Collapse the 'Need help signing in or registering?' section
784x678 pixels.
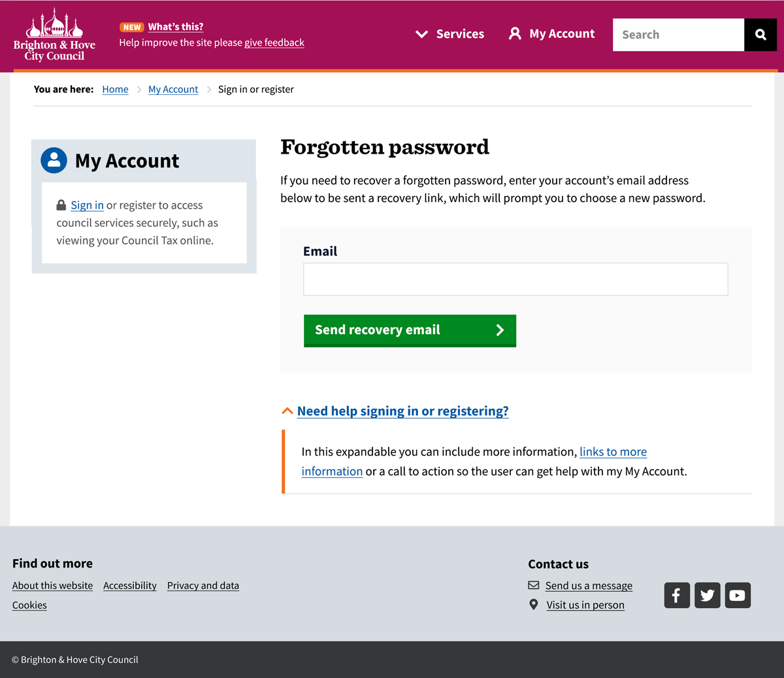[x=402, y=411]
